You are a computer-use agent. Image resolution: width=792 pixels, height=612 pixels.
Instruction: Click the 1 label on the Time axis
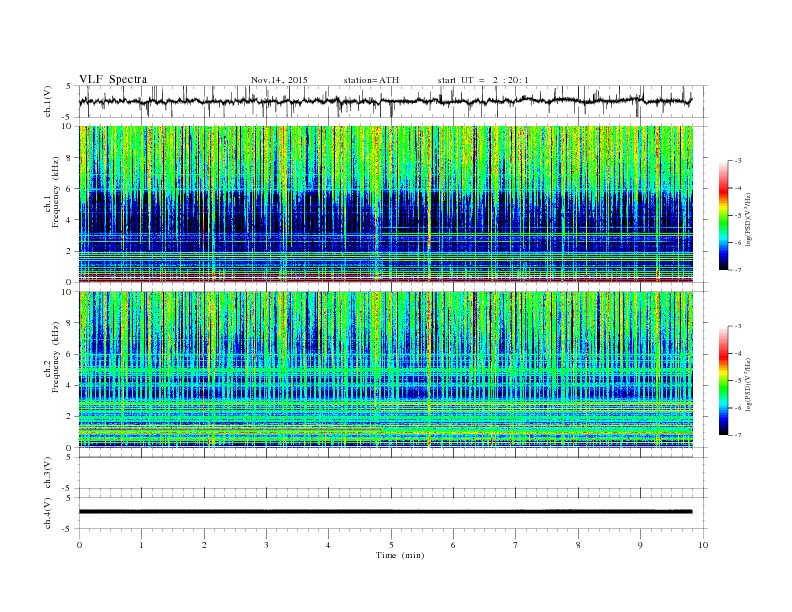[x=141, y=545]
